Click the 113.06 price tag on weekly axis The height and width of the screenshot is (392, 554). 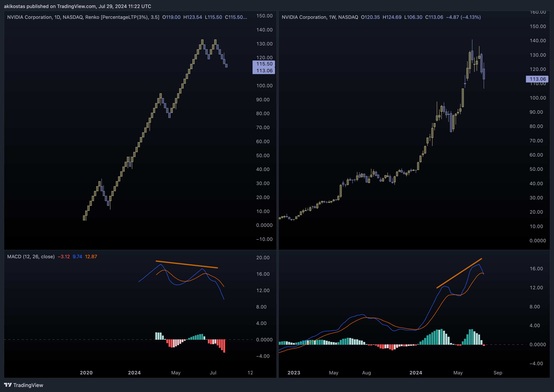537,79
